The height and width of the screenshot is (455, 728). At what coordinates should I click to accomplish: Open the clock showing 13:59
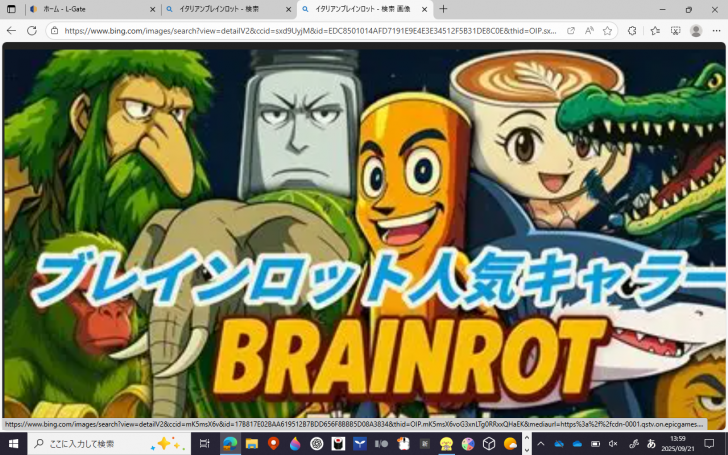[x=678, y=443]
